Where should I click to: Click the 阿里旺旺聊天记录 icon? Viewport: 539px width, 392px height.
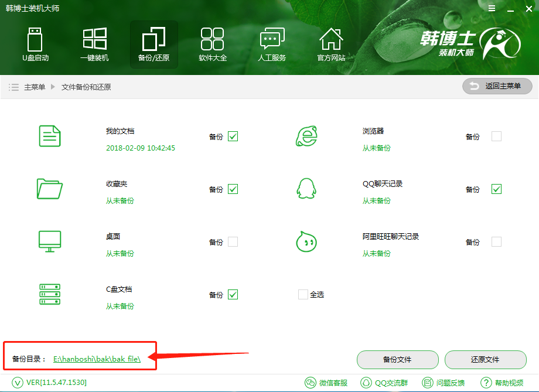pyautogui.click(x=306, y=241)
